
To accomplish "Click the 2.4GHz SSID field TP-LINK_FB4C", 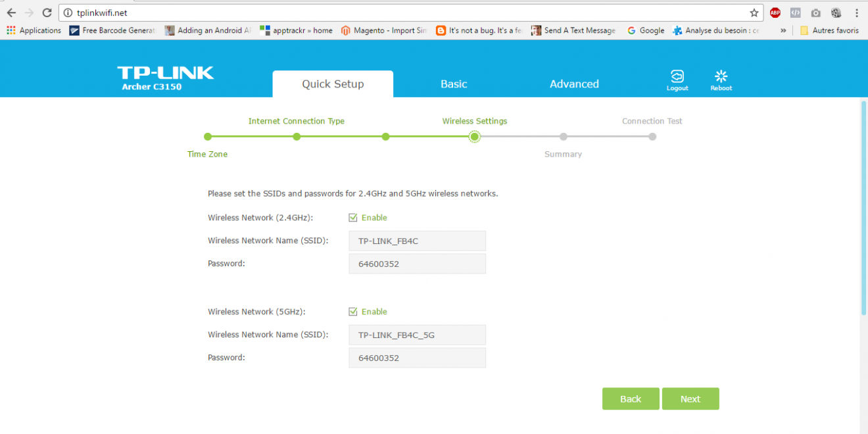I will (x=417, y=241).
